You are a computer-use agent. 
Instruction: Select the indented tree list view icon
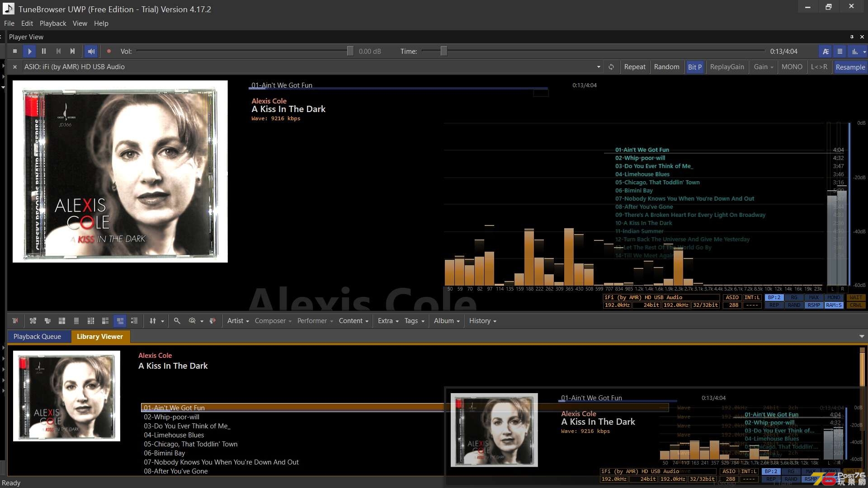[134, 321]
